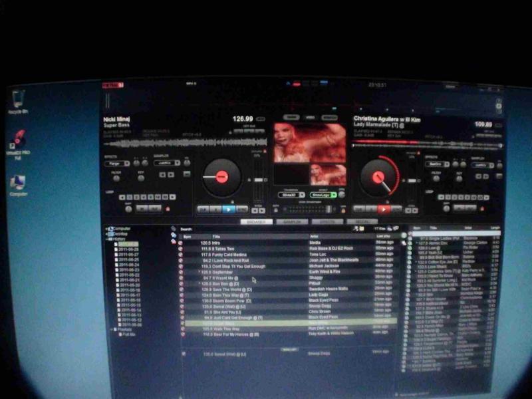Select the track 'Save The World'
Viewport: 532px width, 399px height.
pyautogui.click(x=288, y=289)
